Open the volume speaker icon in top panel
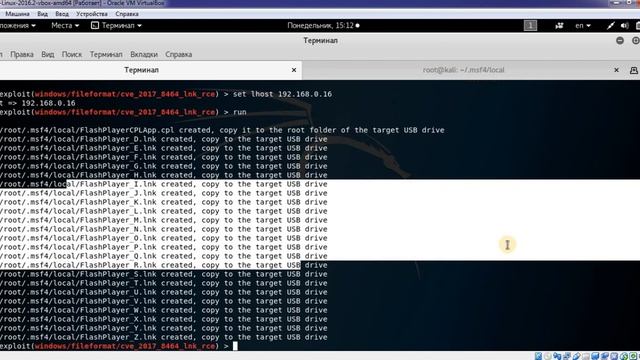The height and width of the screenshot is (360, 640). (624, 26)
